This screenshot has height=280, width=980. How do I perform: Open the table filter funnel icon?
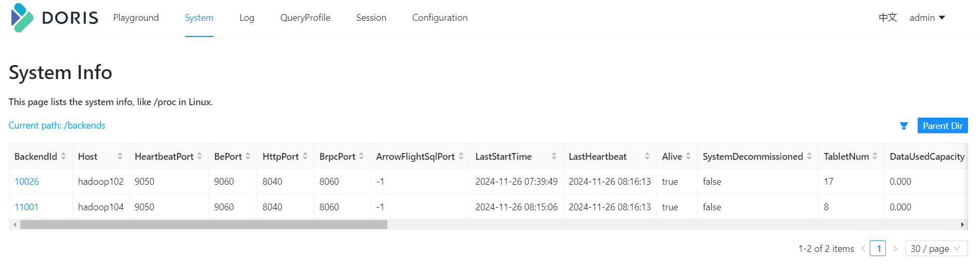tap(904, 126)
